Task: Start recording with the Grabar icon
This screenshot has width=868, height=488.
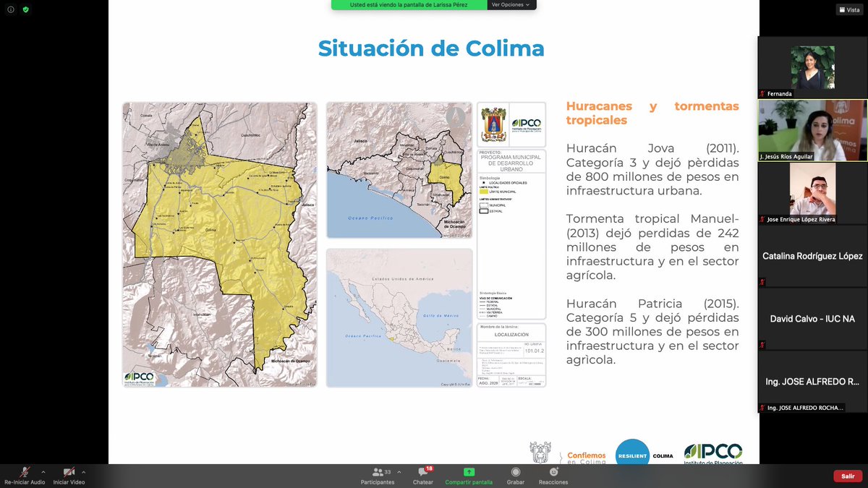Action: click(x=515, y=474)
